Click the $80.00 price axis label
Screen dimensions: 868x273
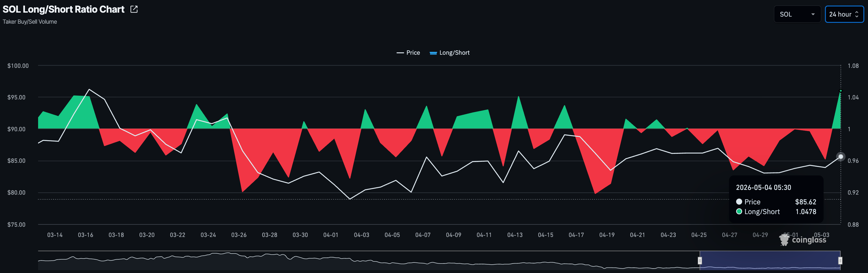17,192
